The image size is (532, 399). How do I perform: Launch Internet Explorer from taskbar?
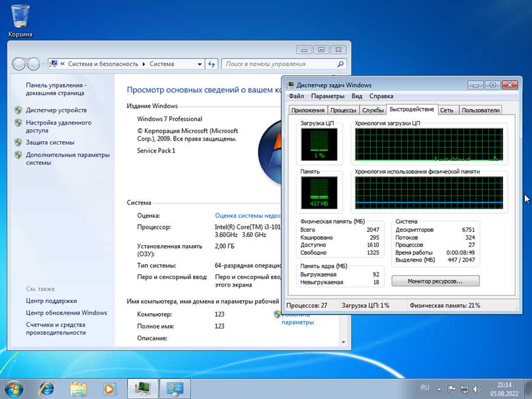coord(46,389)
